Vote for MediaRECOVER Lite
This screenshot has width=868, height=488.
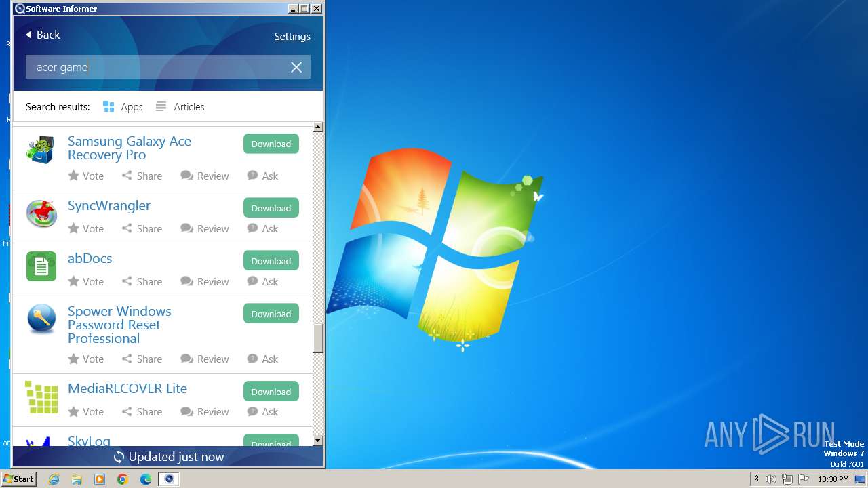click(86, 411)
